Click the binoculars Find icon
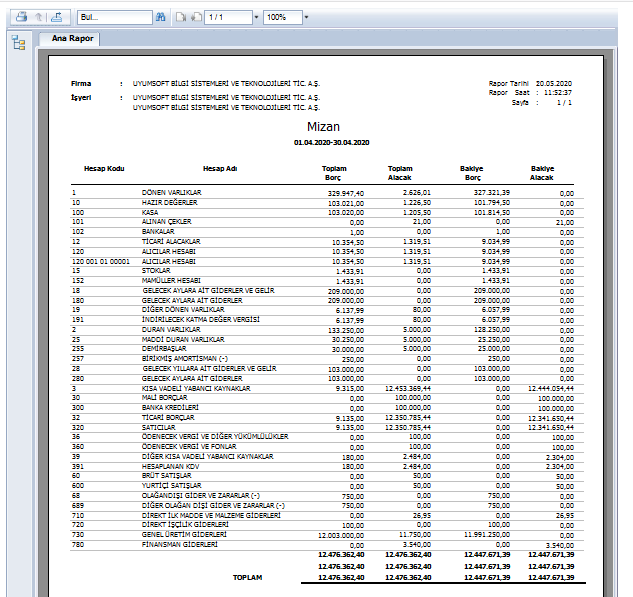This screenshot has height=597, width=633. point(161,18)
